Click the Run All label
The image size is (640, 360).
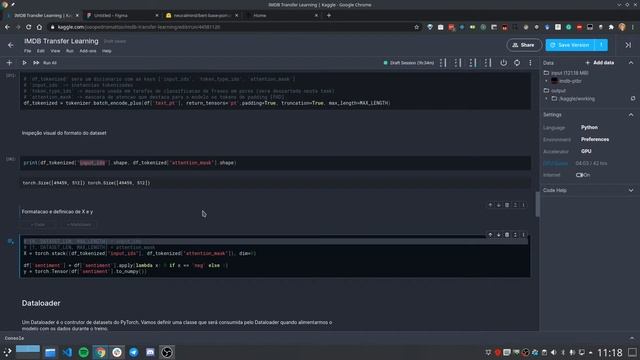point(50,63)
